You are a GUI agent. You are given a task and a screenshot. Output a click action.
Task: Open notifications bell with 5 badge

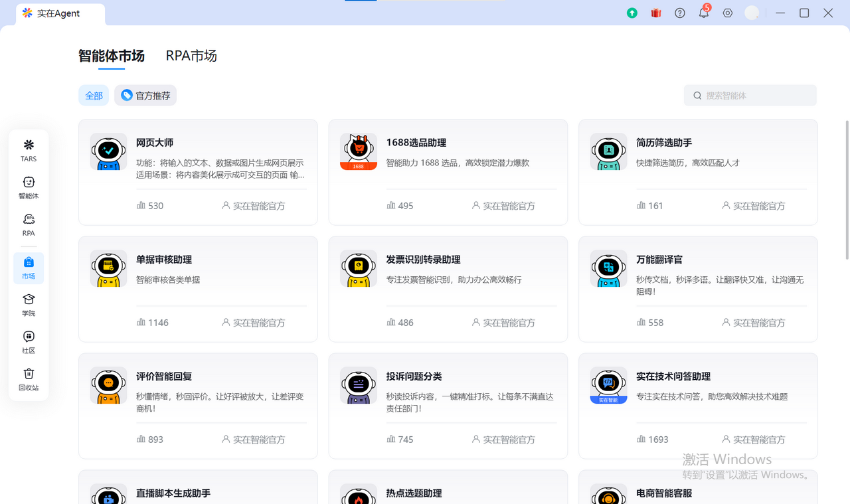pos(704,12)
